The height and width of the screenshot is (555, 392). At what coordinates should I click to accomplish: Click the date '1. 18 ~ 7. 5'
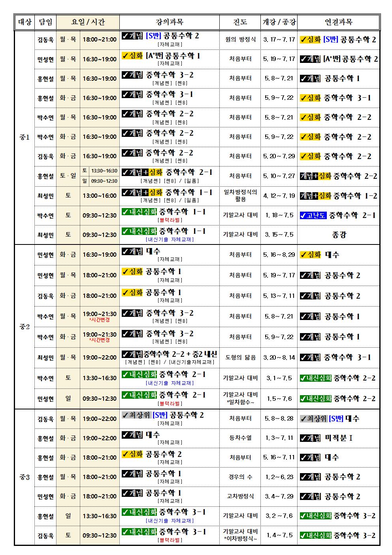tap(279, 215)
